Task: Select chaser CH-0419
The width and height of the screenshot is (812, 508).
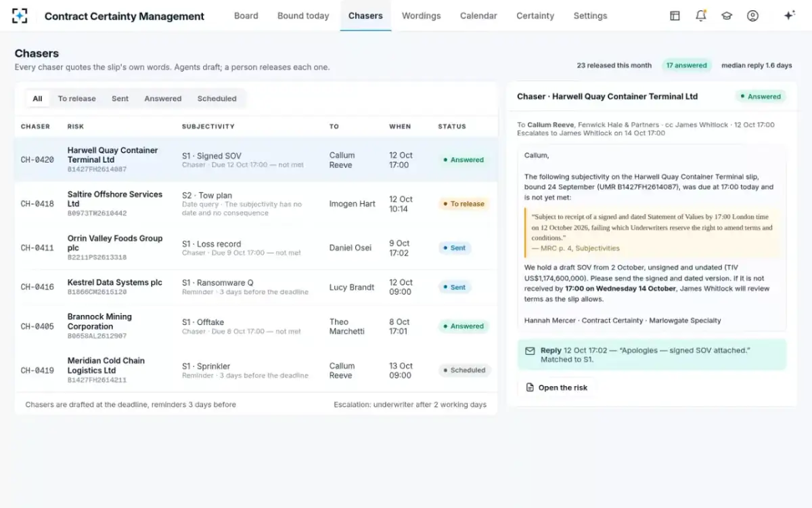Action: pos(37,371)
